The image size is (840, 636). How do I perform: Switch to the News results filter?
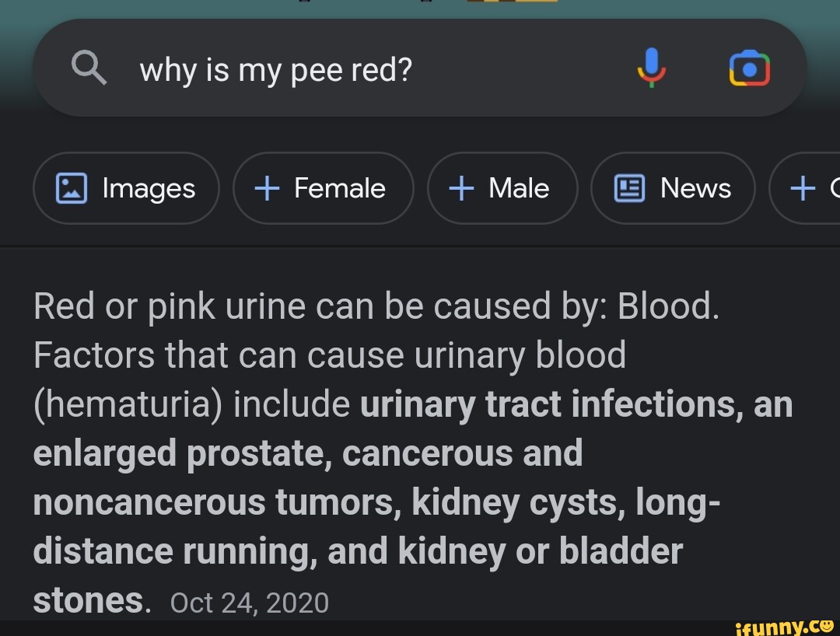coord(673,187)
